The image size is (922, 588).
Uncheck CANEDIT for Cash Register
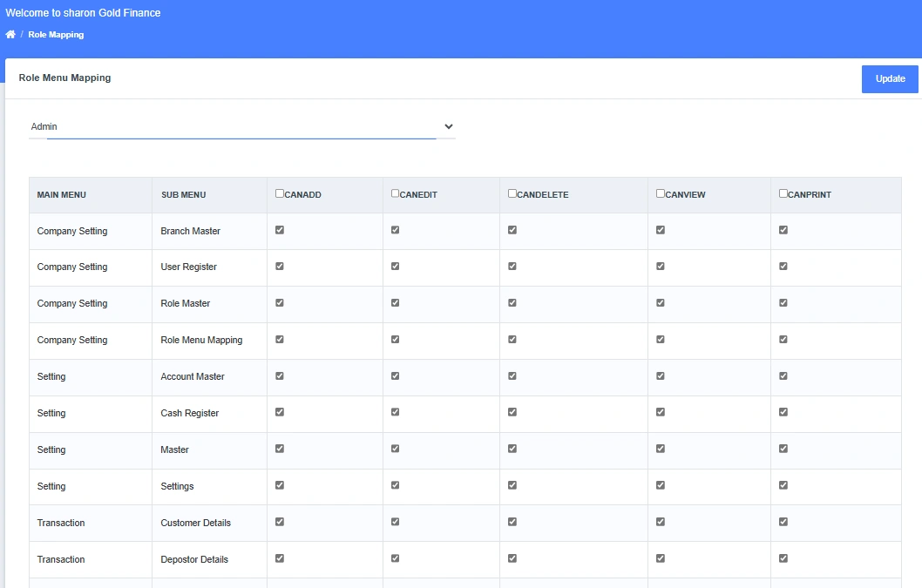pyautogui.click(x=395, y=412)
